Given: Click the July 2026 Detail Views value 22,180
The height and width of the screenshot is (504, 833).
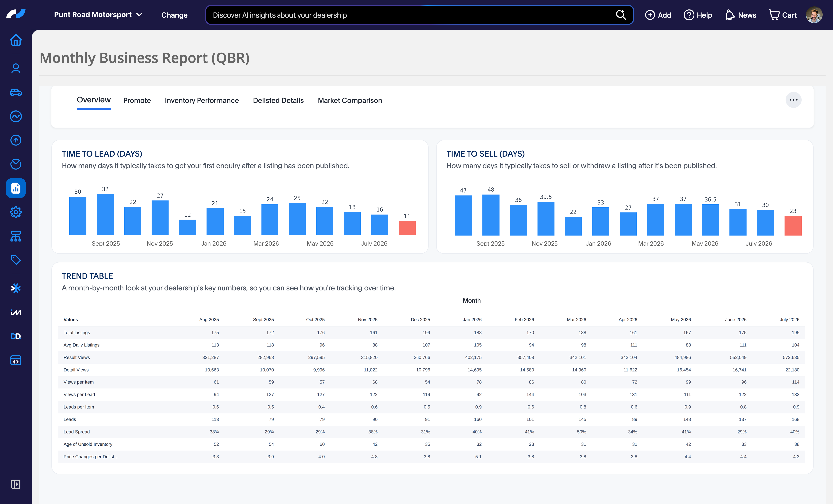Looking at the screenshot, I should click(x=792, y=370).
